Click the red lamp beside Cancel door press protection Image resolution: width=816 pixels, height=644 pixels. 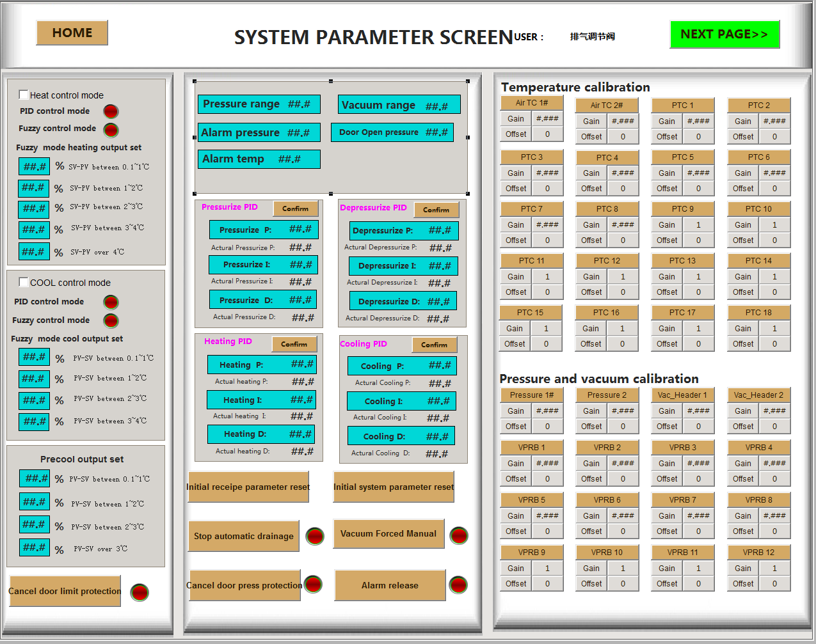(313, 584)
